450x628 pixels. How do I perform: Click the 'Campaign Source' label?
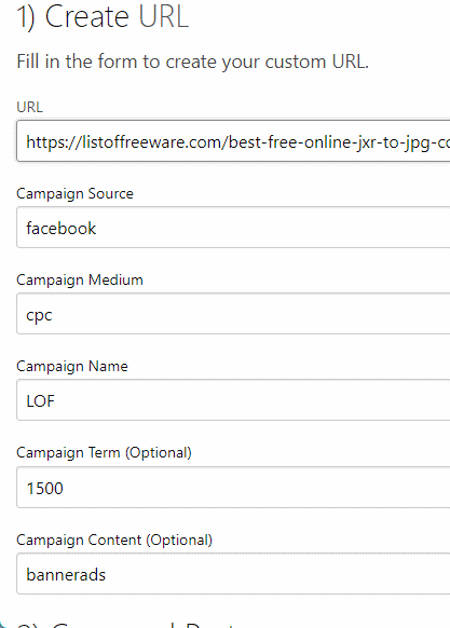point(75,194)
